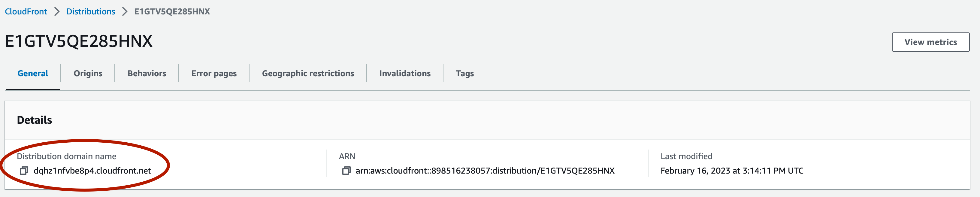
Task: Click the ARN value text
Action: 485,171
